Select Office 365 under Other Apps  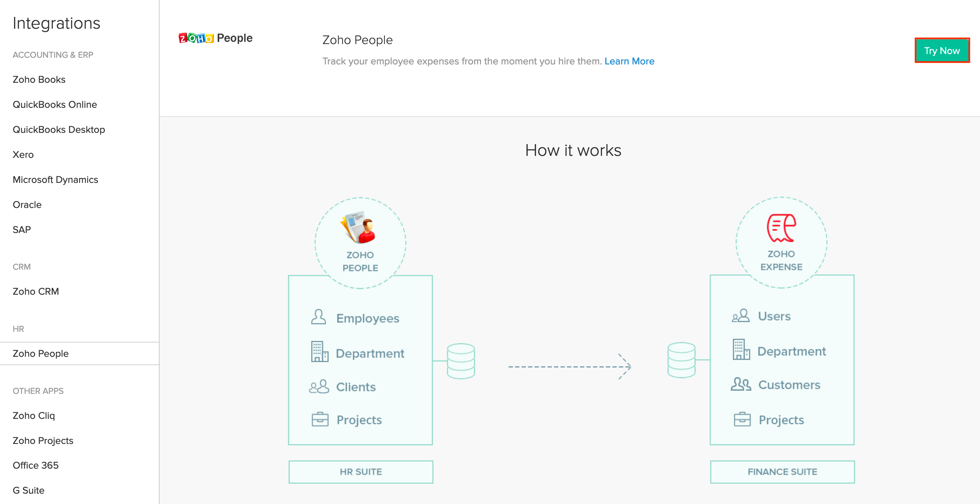[x=36, y=465]
